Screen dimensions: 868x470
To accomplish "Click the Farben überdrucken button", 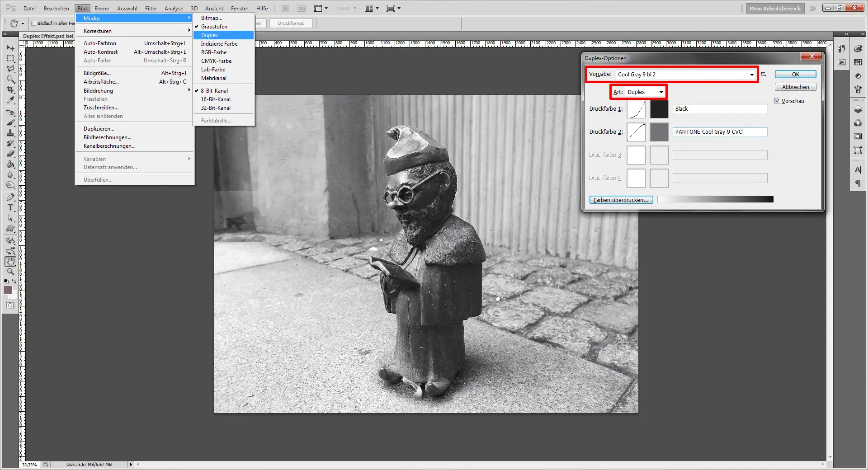I will coord(621,200).
